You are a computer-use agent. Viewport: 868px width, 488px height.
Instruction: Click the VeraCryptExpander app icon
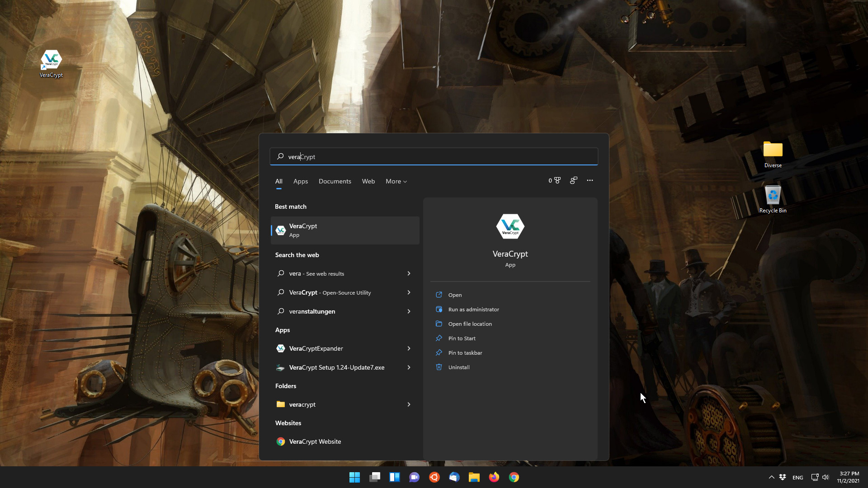point(280,348)
